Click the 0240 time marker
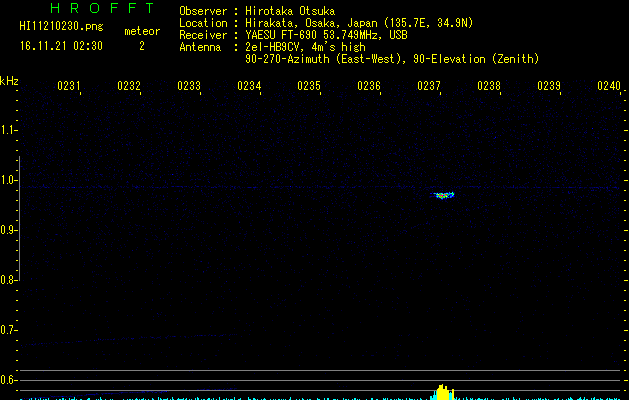Image resolution: width=629 pixels, height=400 pixels. (x=609, y=86)
